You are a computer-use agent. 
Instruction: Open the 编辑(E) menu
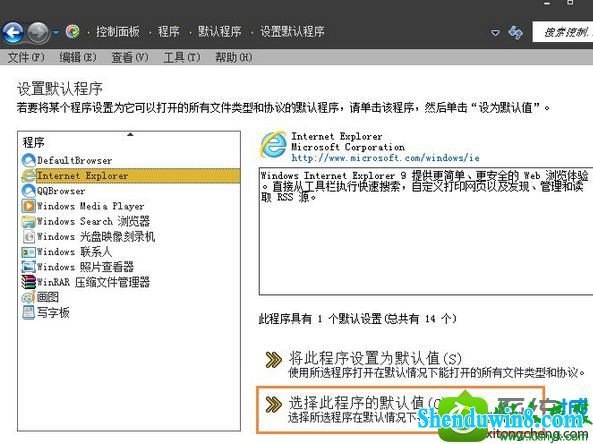[78, 57]
